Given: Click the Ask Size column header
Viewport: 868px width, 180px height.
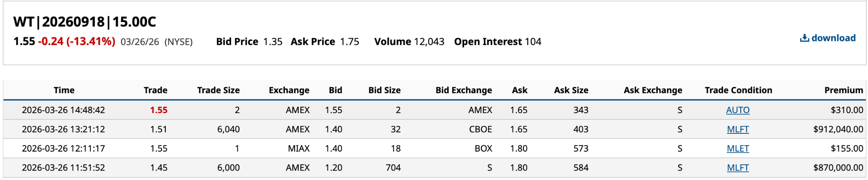Looking at the screenshot, I should (x=571, y=90).
